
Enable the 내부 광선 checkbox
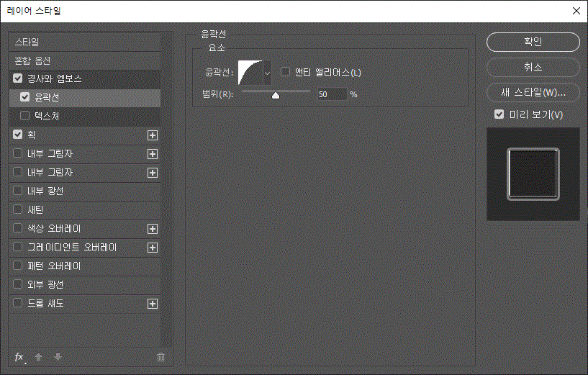point(17,191)
